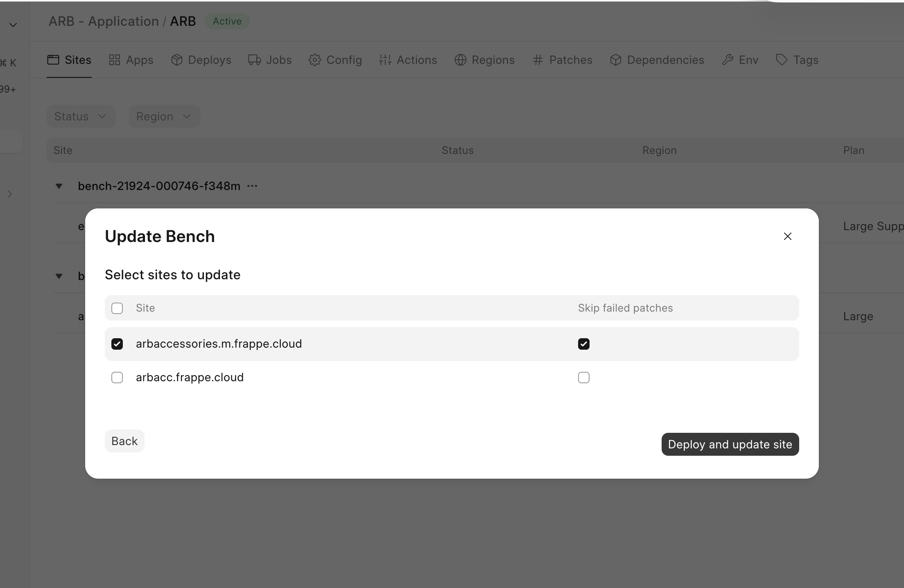The height and width of the screenshot is (588, 904).
Task: Click the Deploys box icon
Action: tap(176, 60)
